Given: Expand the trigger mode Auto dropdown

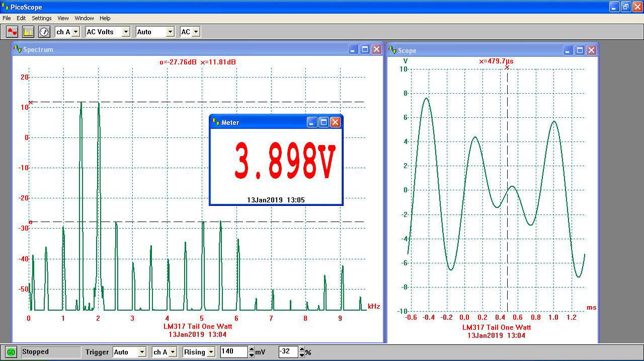Looking at the screenshot, I should pyautogui.click(x=142, y=352).
